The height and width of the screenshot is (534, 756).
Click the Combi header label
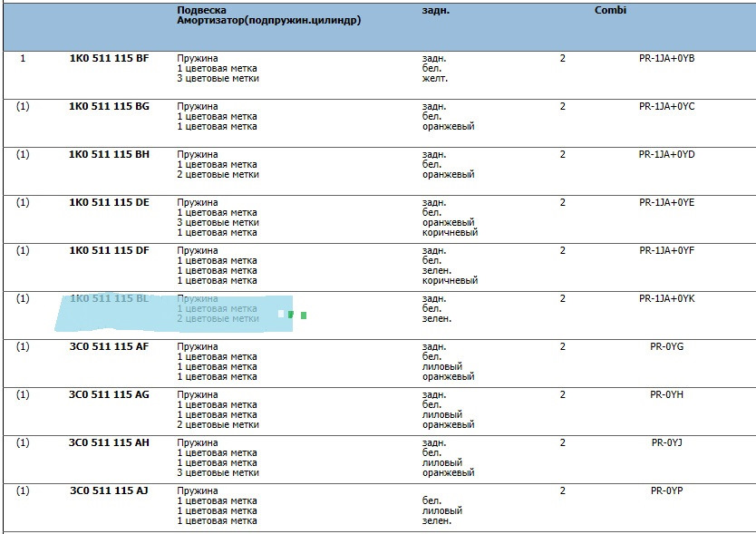click(610, 10)
